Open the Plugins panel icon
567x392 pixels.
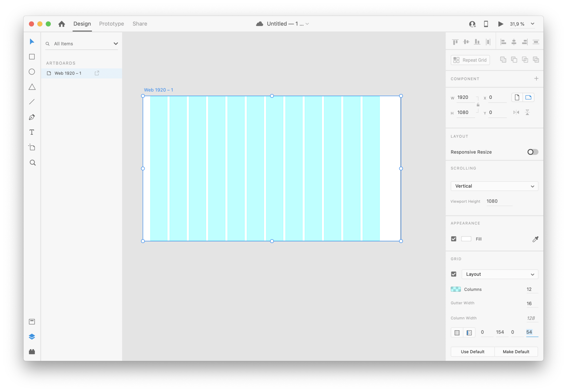32,352
